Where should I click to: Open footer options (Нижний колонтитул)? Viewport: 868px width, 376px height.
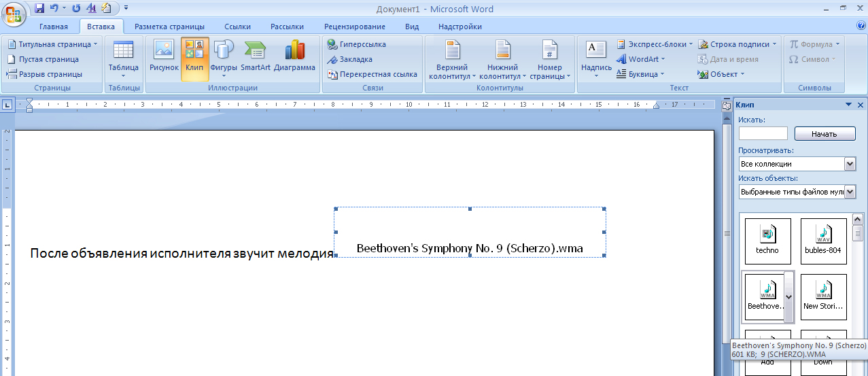pos(503,60)
